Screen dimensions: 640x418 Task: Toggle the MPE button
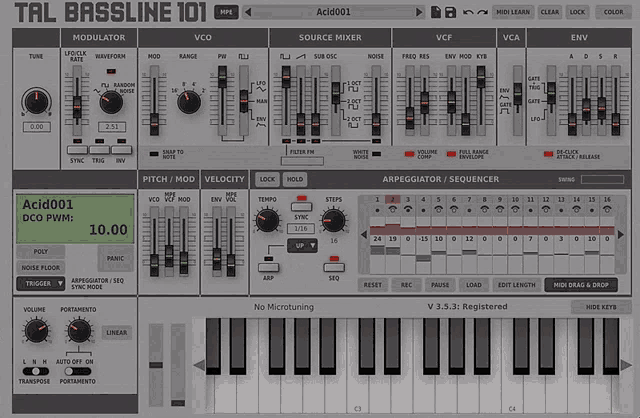click(226, 12)
